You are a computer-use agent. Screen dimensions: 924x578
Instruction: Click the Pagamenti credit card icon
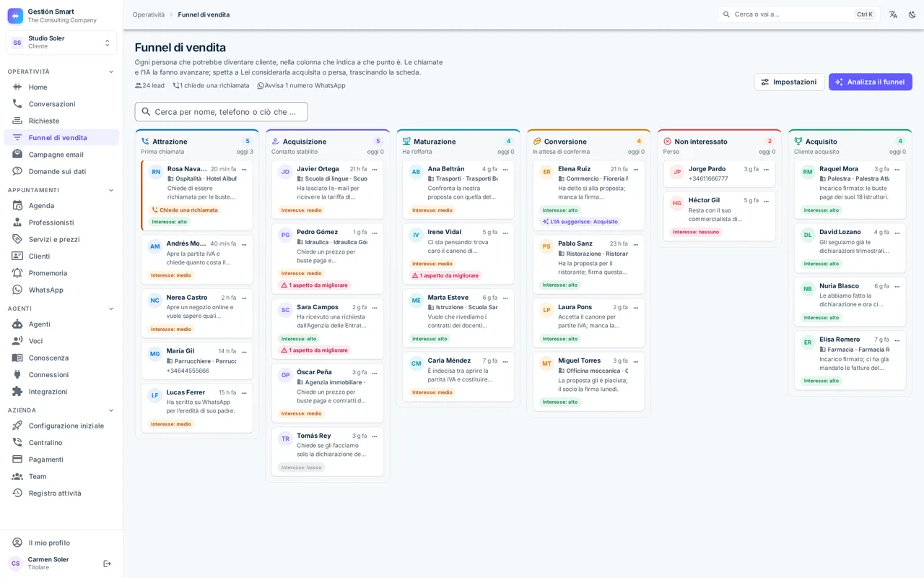tap(17, 460)
